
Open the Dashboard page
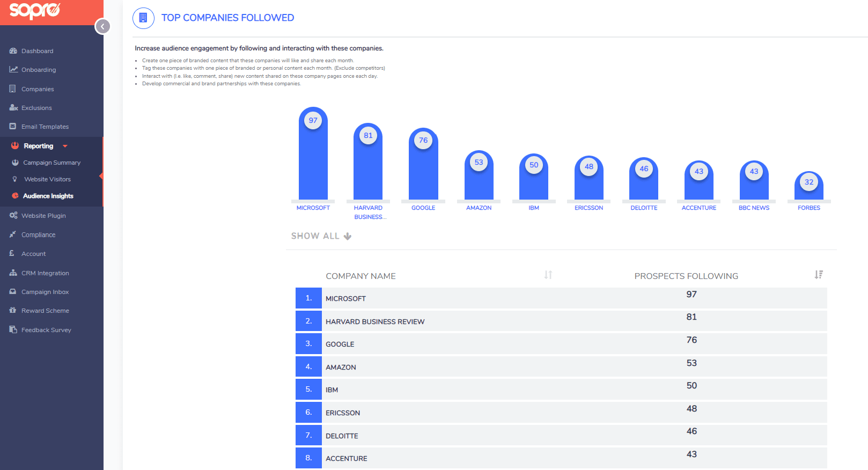(x=37, y=51)
